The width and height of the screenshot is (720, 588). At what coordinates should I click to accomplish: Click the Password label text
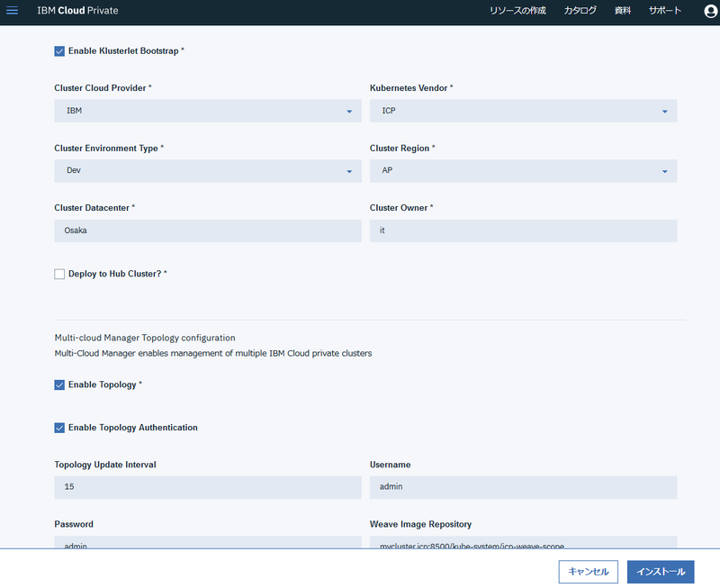click(74, 524)
